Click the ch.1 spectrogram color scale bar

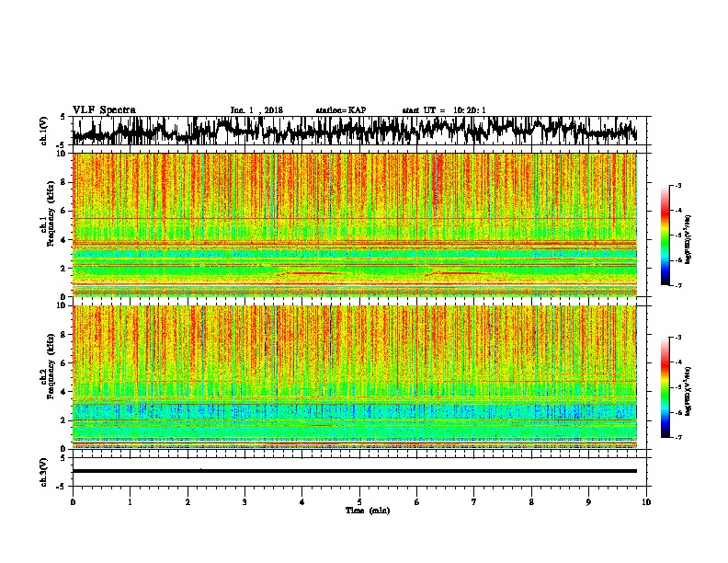click(665, 236)
